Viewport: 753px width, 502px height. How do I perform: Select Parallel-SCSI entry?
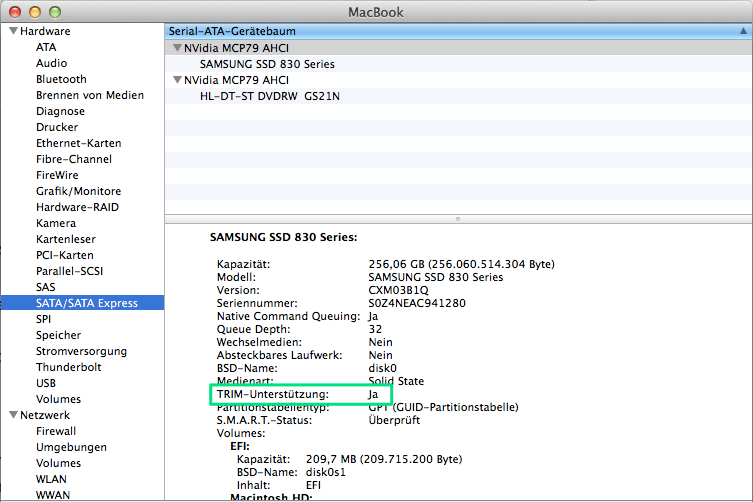(69, 271)
